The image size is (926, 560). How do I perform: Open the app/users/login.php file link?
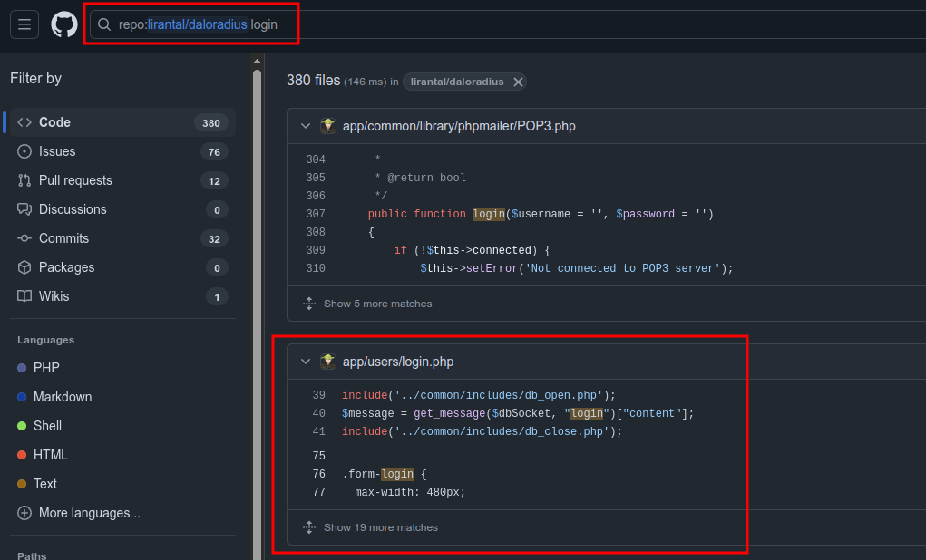(x=398, y=362)
